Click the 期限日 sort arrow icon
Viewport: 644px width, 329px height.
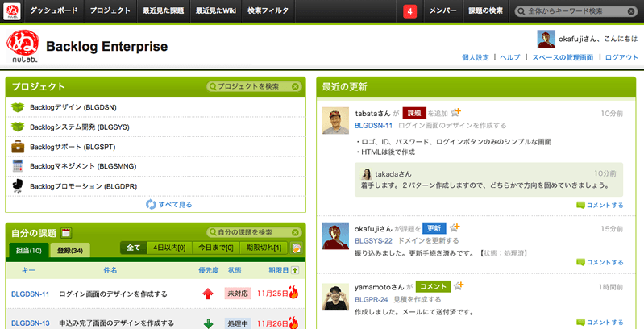point(294,270)
